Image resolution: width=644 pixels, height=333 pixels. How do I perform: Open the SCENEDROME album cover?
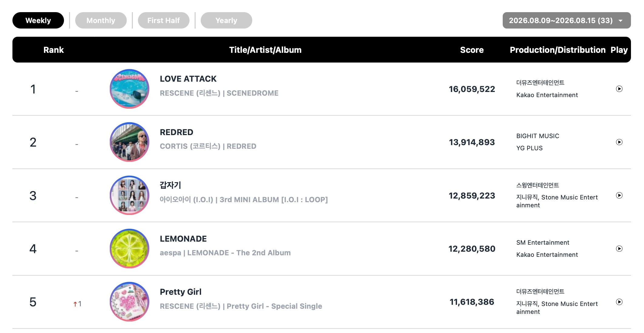click(x=129, y=89)
